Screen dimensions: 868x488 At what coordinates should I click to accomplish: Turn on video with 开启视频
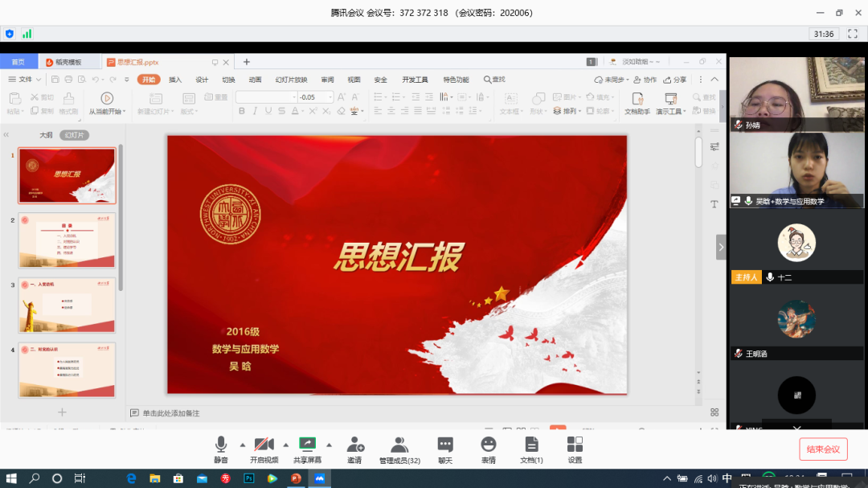pyautogui.click(x=264, y=445)
